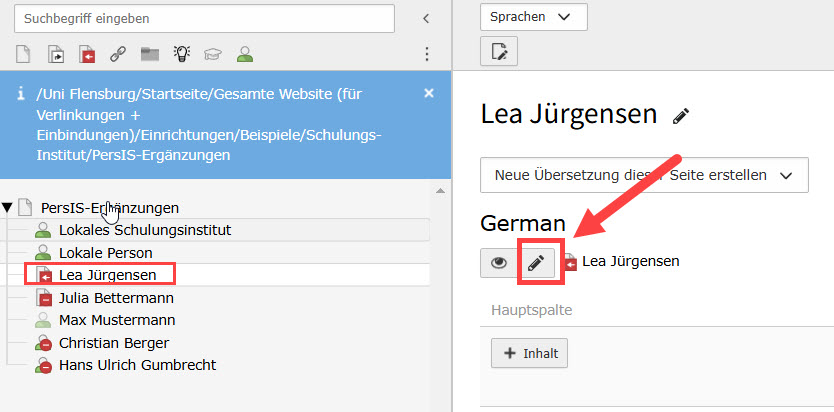Viewport: 834px width, 412px height.
Task: Click the external link chain icon
Action: click(117, 54)
